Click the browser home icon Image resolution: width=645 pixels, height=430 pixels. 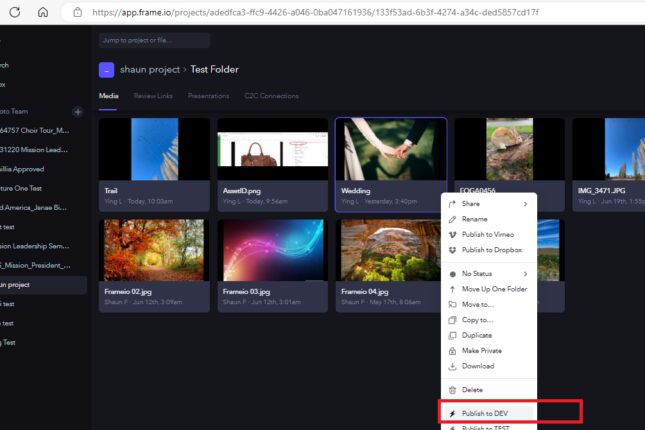click(43, 12)
